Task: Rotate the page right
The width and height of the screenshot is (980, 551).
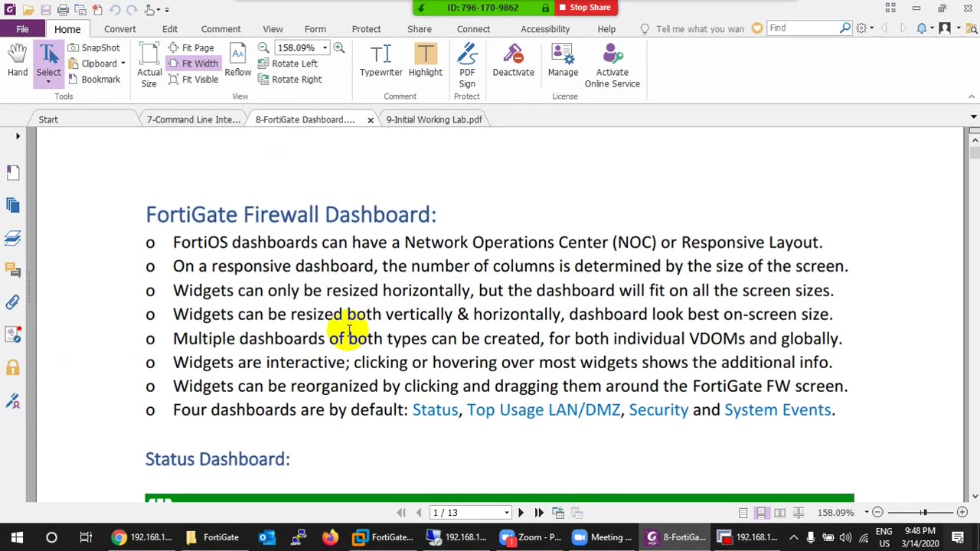Action: coord(290,80)
